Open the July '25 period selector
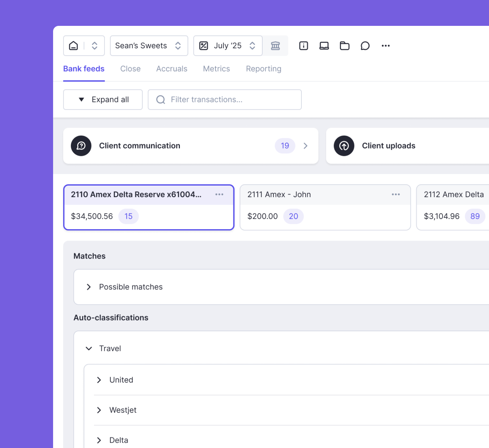This screenshot has height=448, width=489. [228, 46]
